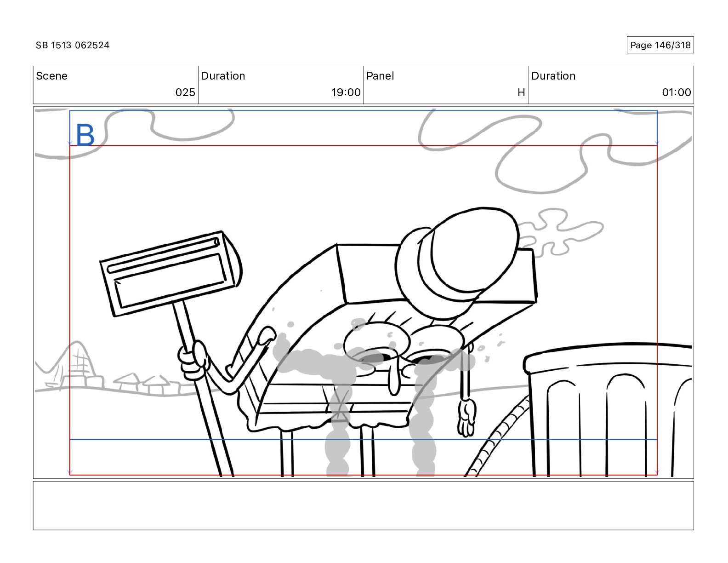The height and width of the screenshot is (563, 728).
Task: Click the 'Panel' header label
Action: pos(380,76)
